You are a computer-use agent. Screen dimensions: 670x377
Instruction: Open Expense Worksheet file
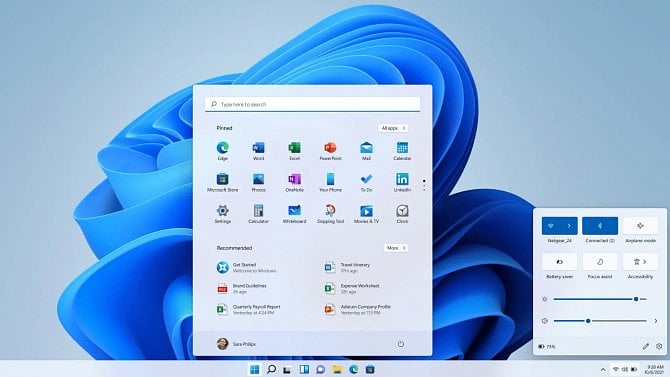(x=352, y=289)
